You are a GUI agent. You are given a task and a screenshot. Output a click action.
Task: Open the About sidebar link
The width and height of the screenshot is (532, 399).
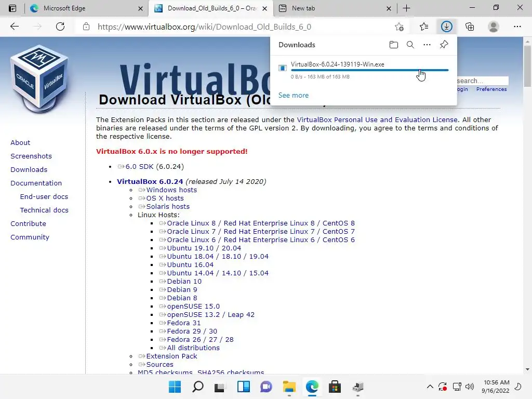20,142
